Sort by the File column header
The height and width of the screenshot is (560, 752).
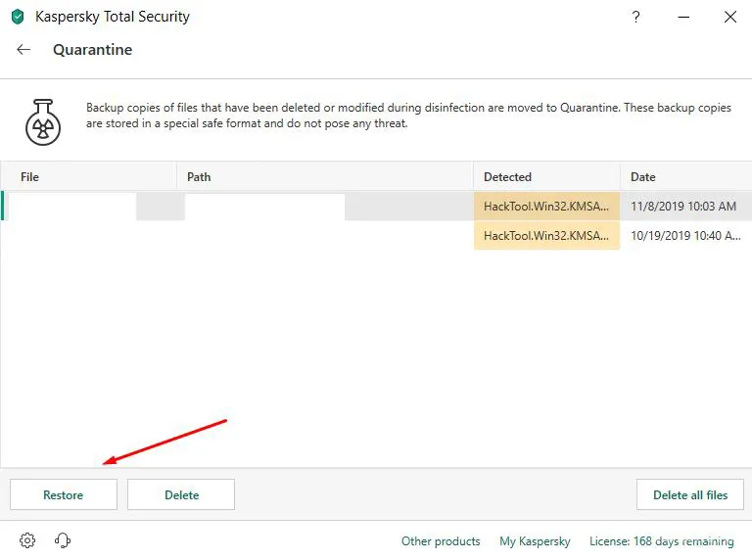pyautogui.click(x=89, y=177)
